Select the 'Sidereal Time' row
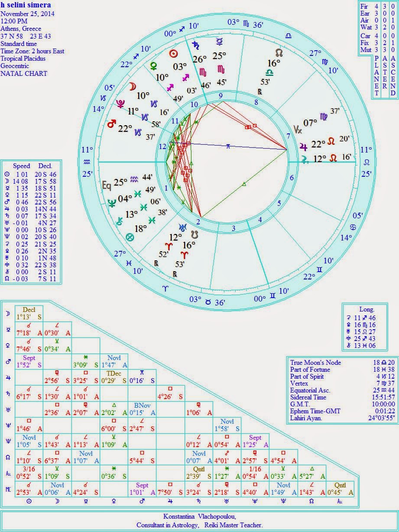Image resolution: width=399 pixels, height=532 pixels. click(342, 397)
